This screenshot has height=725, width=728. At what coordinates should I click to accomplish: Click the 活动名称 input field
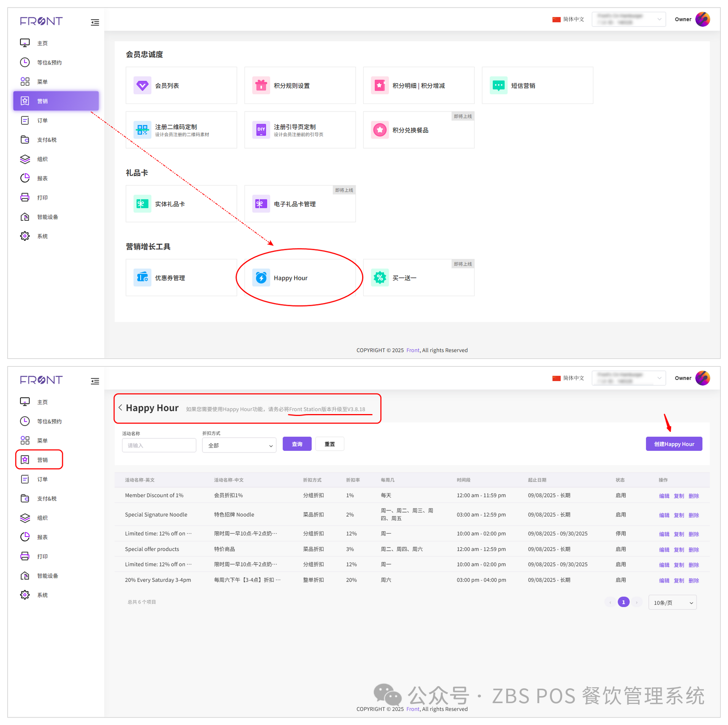[159, 445]
